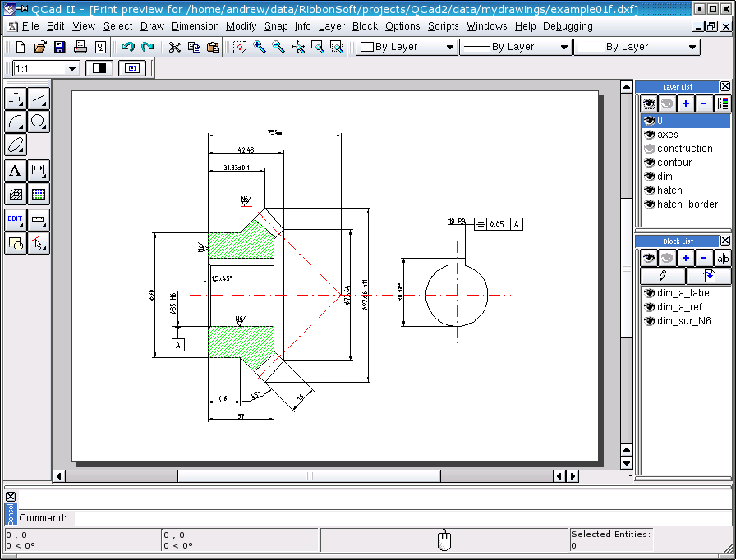The width and height of the screenshot is (736, 560).
Task: Open the Dimension menu
Action: (x=195, y=26)
